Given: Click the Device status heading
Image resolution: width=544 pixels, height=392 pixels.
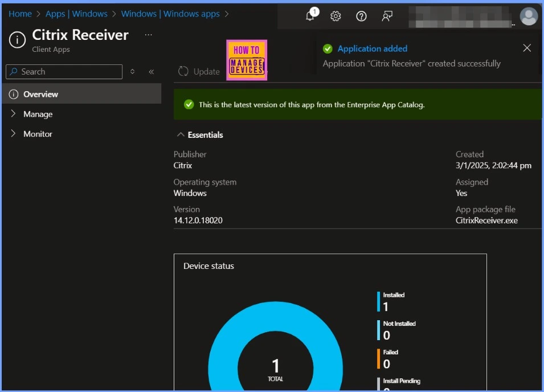Looking at the screenshot, I should coord(208,266).
